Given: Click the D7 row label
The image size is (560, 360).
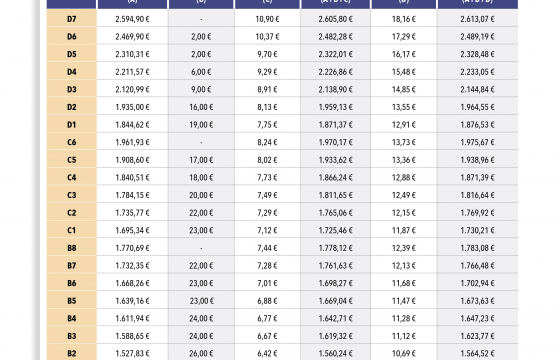Looking at the screenshot, I should tap(71, 19).
